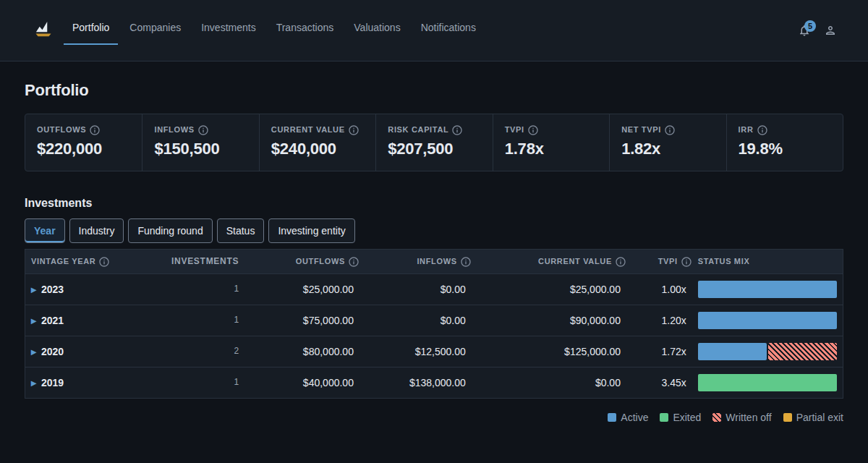
Task: Group investments by Industry
Action: (96, 231)
